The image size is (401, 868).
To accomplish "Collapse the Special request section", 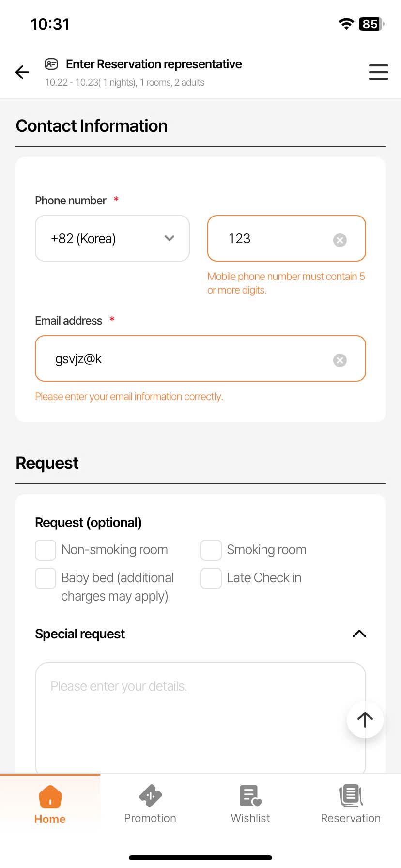I will click(x=359, y=634).
